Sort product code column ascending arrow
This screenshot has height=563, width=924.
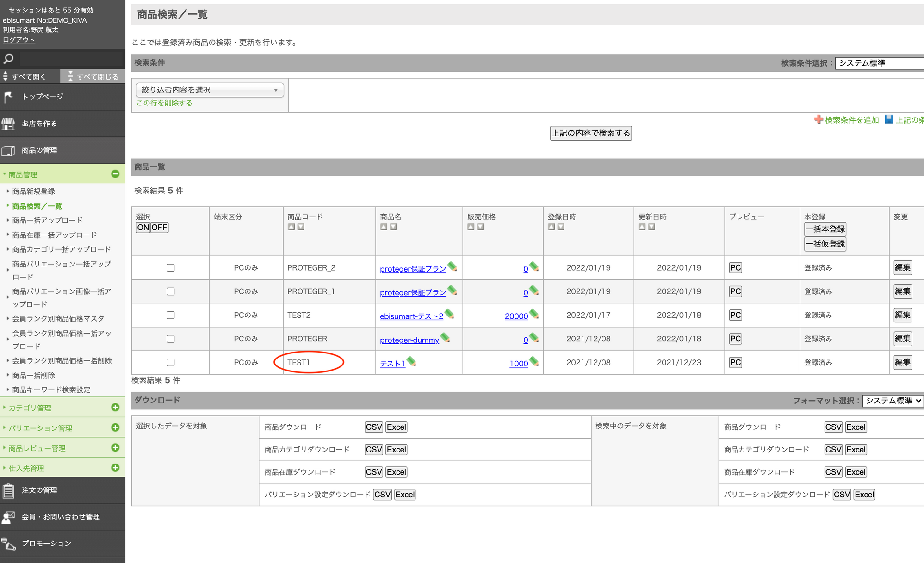tap(291, 227)
